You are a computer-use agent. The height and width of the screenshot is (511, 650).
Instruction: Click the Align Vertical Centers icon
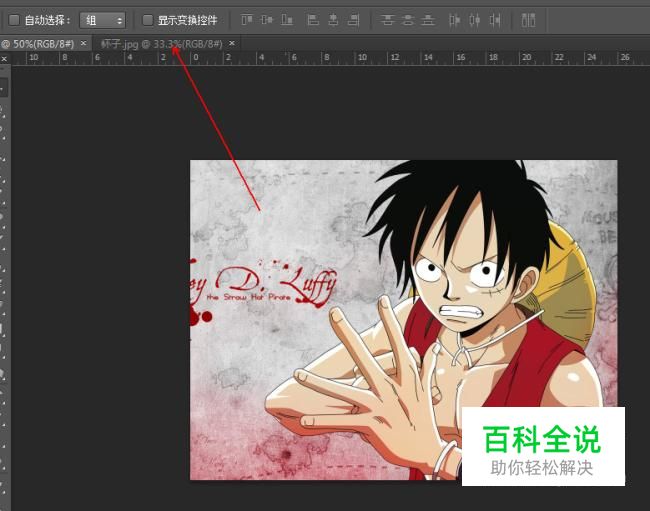point(267,19)
